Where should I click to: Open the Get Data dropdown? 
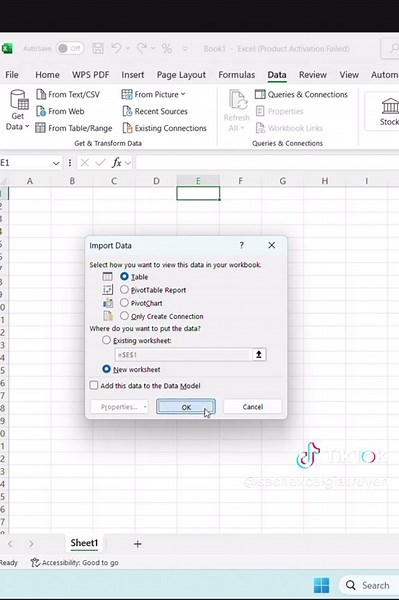18,110
